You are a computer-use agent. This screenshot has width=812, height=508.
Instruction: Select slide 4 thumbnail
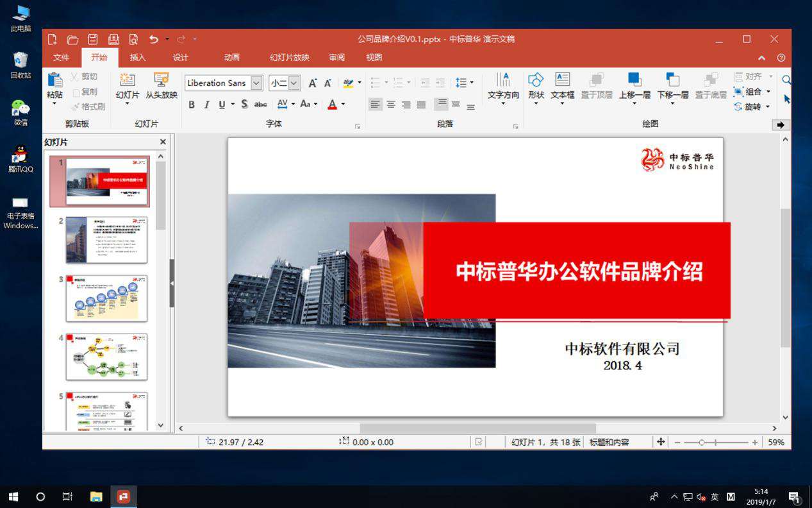[x=106, y=357]
